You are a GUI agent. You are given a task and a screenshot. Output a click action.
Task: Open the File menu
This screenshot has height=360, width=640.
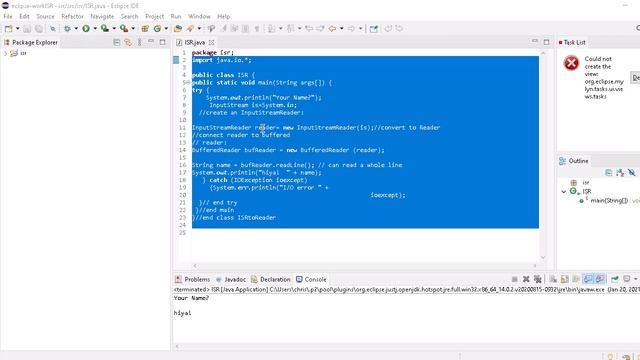pos(8,16)
